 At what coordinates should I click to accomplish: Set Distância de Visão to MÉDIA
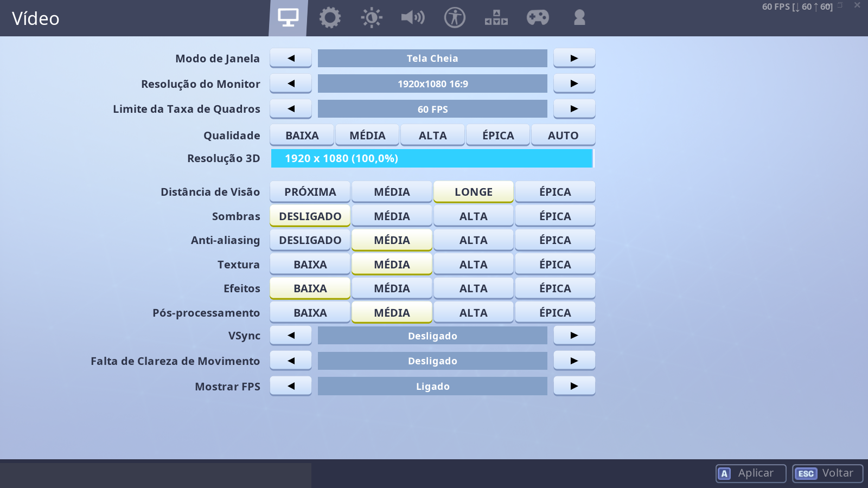tap(392, 192)
